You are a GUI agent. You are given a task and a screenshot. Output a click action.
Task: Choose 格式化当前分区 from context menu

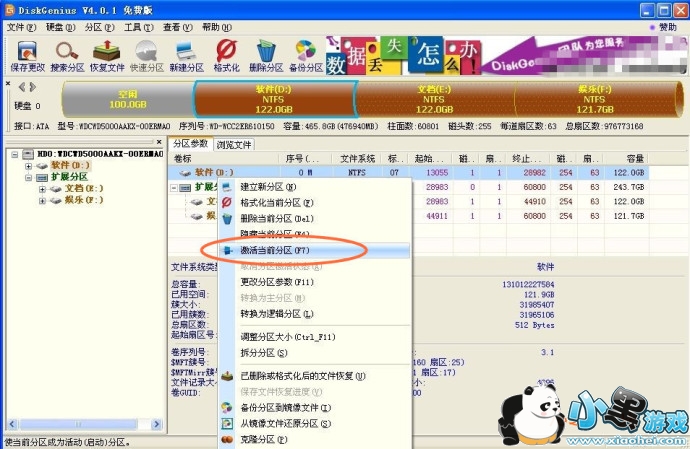click(x=315, y=203)
